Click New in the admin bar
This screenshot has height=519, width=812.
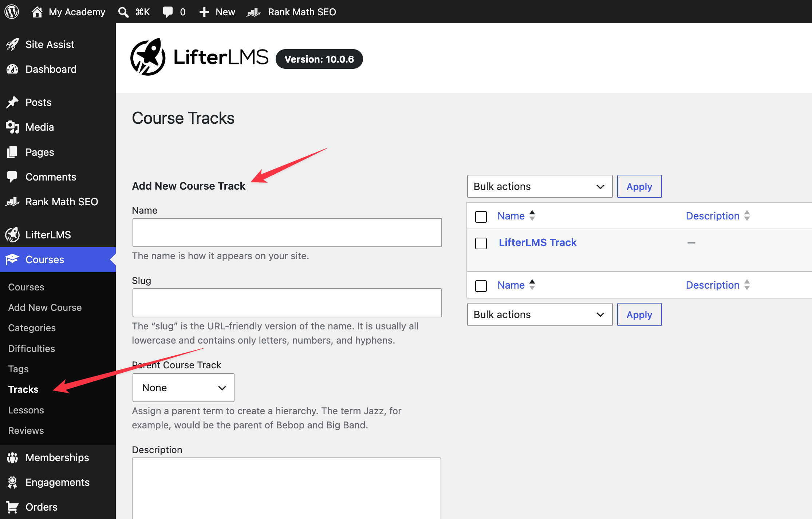(x=225, y=12)
